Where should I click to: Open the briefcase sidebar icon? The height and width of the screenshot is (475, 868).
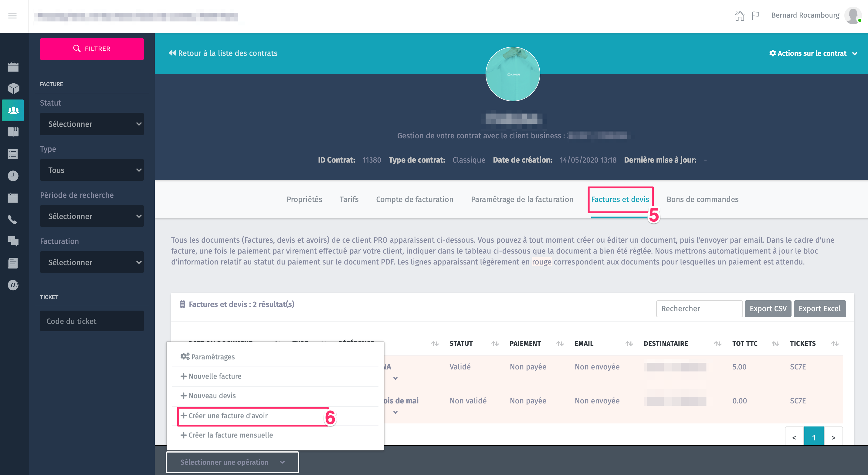[x=13, y=67]
